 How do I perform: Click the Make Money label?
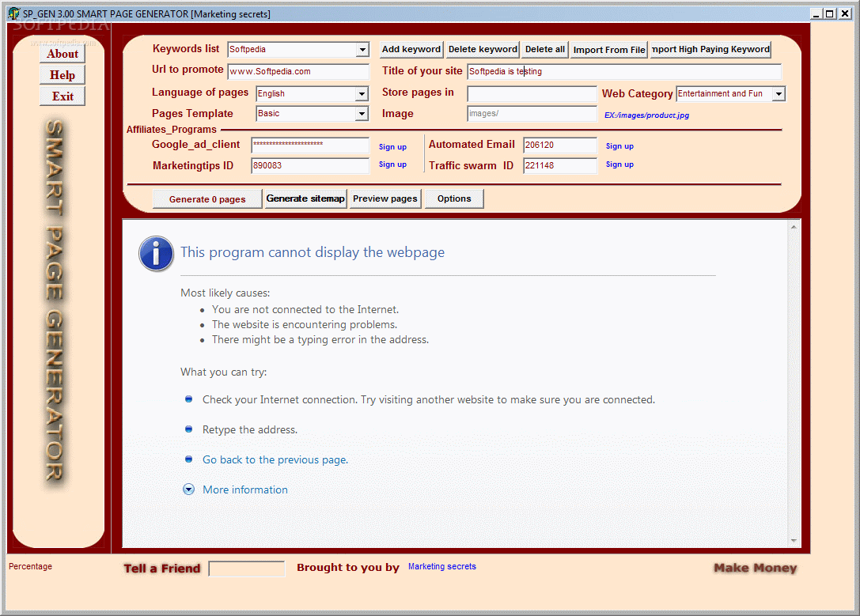pyautogui.click(x=756, y=569)
